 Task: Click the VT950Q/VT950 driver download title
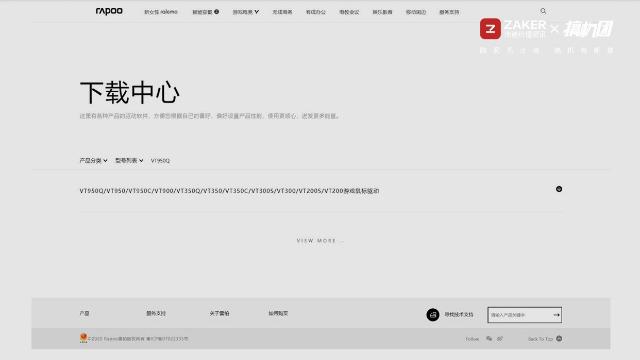tap(229, 191)
